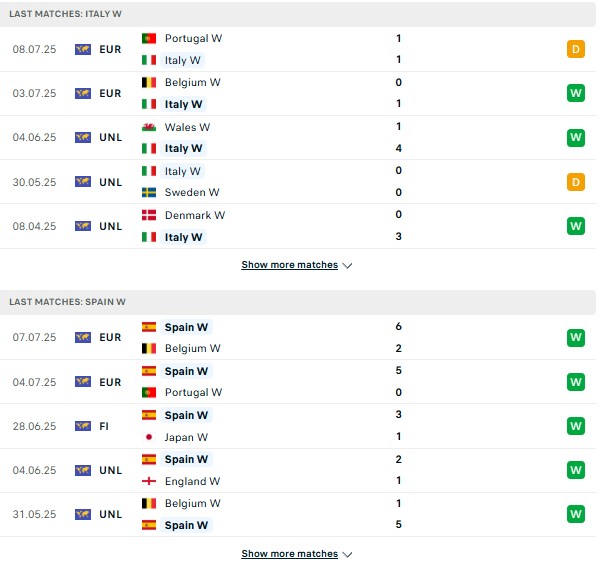Click the England flag icon
Screen dimensions: 600x570
click(x=148, y=481)
